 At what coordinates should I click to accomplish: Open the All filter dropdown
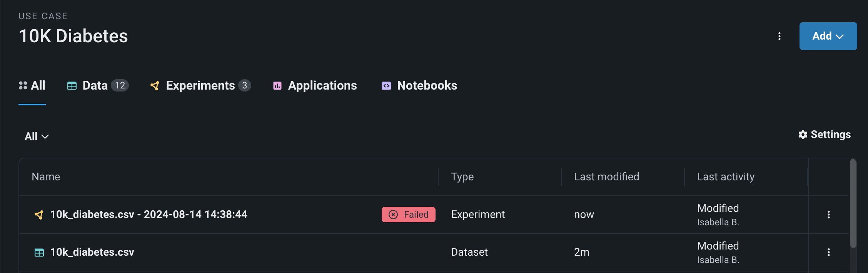tap(37, 136)
